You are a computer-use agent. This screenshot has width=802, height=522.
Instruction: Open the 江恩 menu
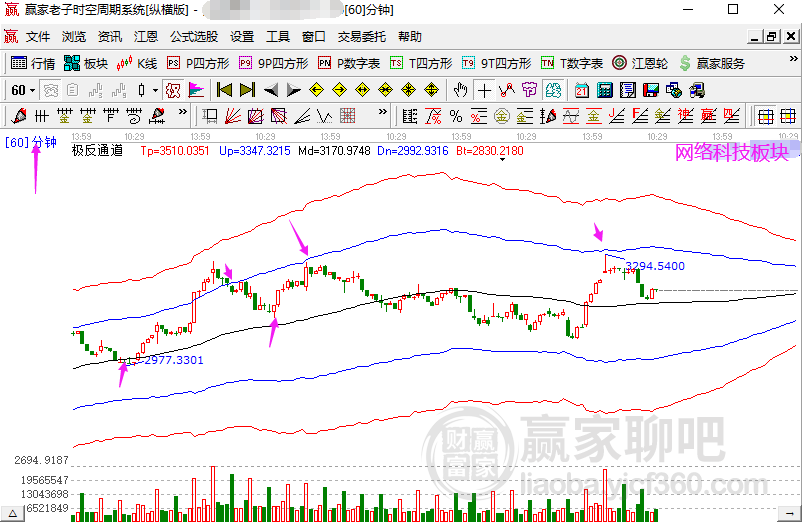click(x=146, y=37)
